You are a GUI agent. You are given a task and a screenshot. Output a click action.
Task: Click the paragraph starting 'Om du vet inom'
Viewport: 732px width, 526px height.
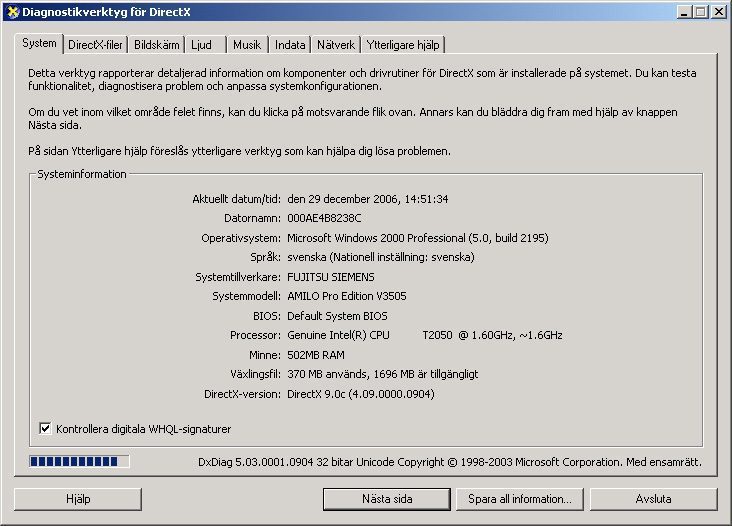click(353, 119)
